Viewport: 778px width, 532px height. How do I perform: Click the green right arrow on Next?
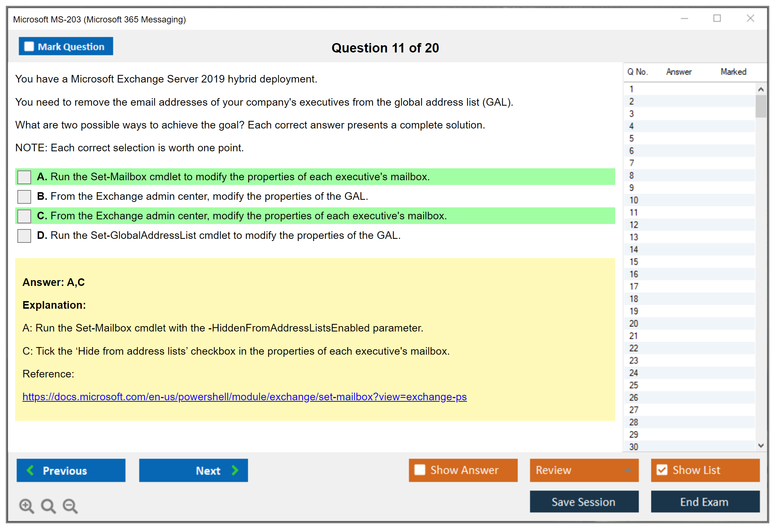coord(235,470)
